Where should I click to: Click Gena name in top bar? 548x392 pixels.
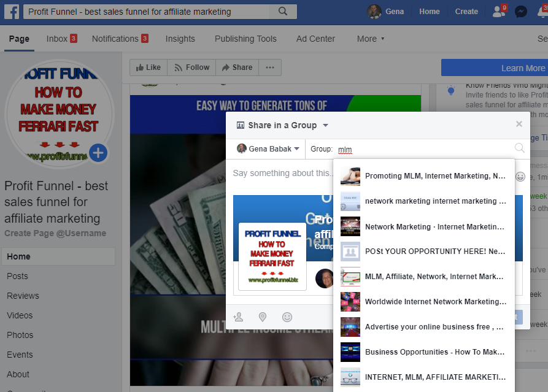(x=395, y=12)
